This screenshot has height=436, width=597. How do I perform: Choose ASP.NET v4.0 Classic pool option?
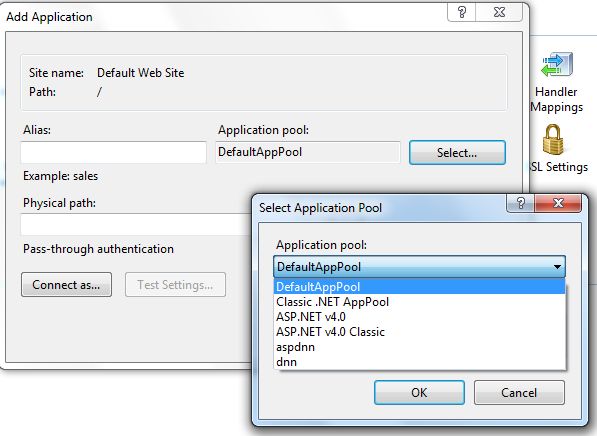(419, 332)
